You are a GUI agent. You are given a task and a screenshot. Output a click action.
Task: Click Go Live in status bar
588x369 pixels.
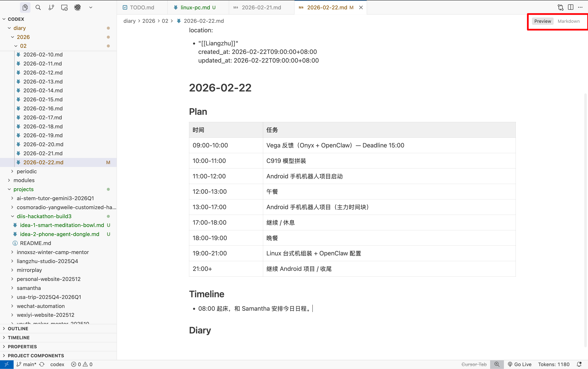tap(520, 364)
